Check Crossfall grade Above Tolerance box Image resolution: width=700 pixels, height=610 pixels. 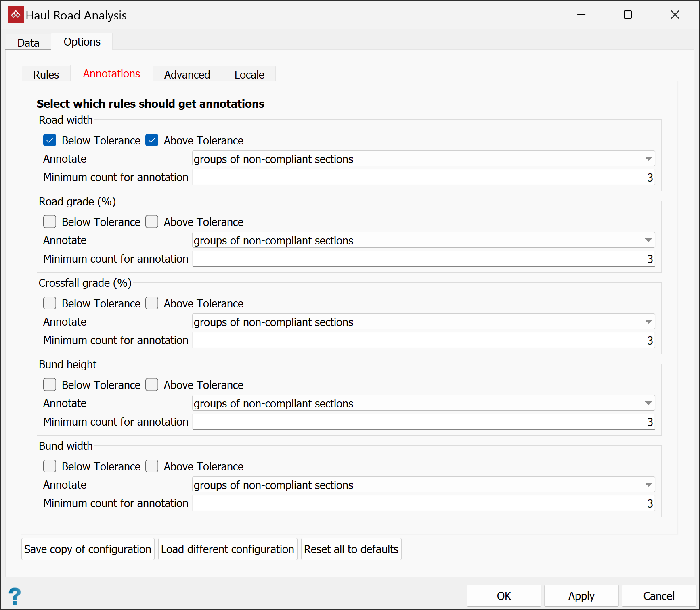[152, 303]
